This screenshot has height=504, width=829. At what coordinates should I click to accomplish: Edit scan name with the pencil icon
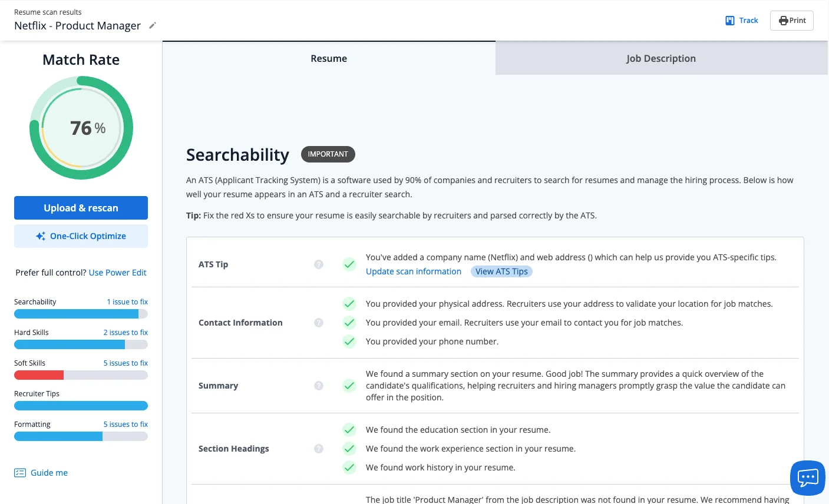[x=152, y=25]
